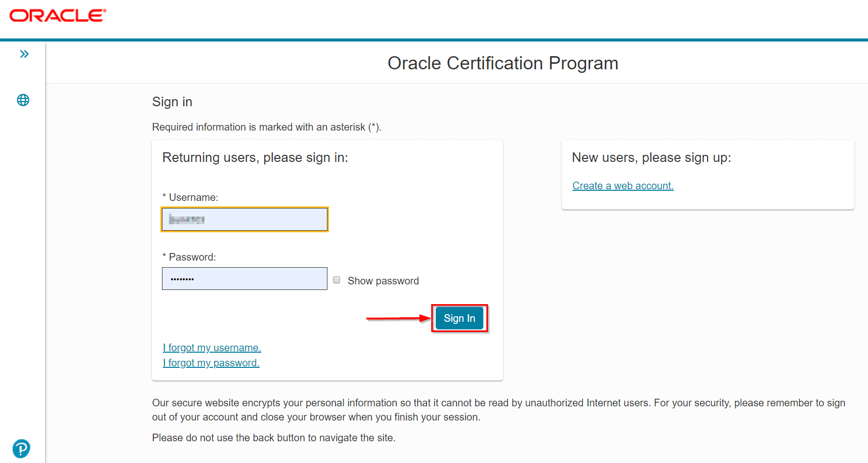Click the 'Sign in' heading
The width and height of the screenshot is (868, 463).
(x=172, y=102)
